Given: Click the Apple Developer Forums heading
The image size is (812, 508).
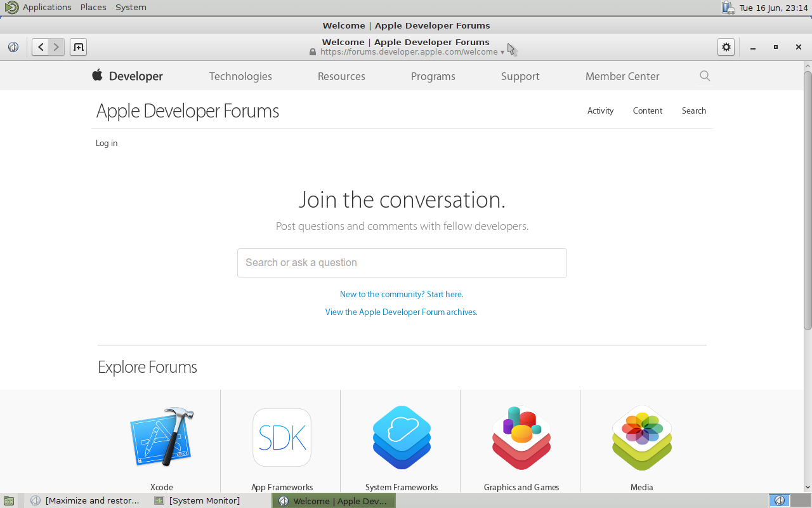Looking at the screenshot, I should (x=188, y=111).
